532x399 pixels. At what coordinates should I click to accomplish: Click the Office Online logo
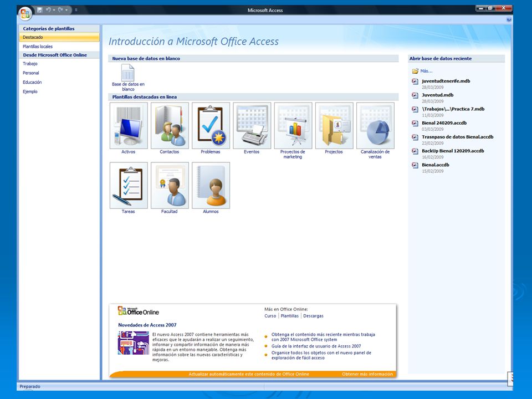138,310
